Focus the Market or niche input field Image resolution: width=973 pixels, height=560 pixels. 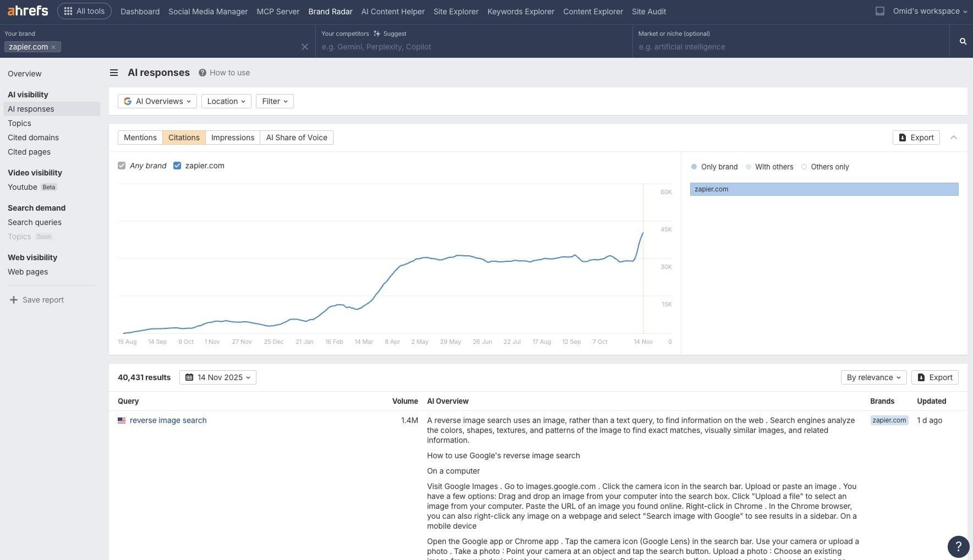point(790,47)
